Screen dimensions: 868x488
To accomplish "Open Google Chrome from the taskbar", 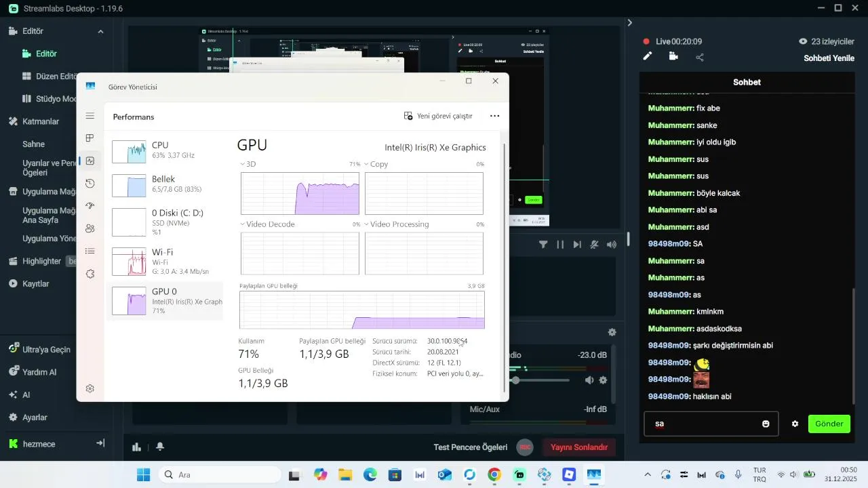I will click(x=494, y=475).
